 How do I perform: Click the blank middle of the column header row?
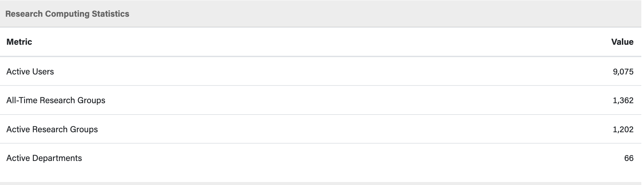(x=321, y=42)
